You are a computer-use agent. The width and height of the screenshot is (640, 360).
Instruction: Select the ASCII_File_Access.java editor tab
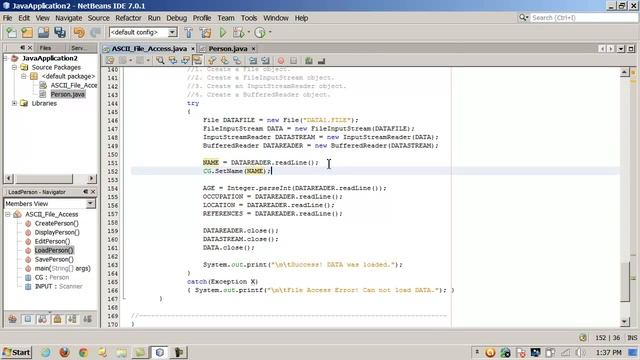click(x=149, y=49)
